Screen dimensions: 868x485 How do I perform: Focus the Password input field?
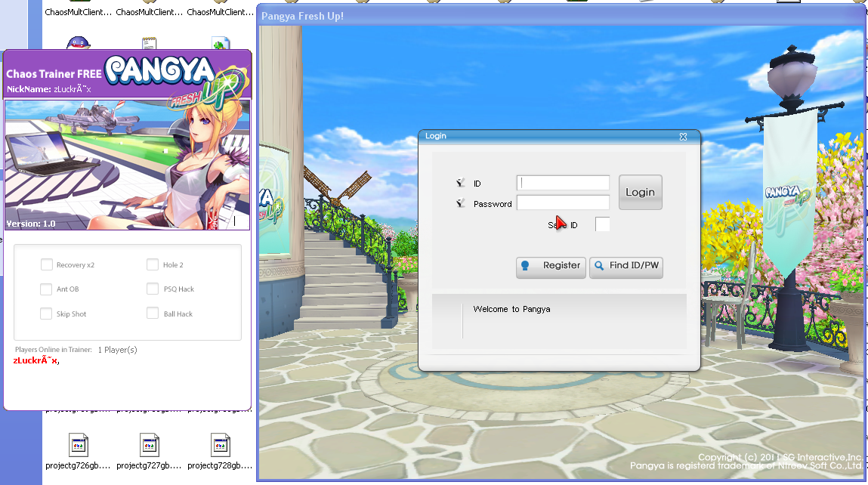point(563,202)
